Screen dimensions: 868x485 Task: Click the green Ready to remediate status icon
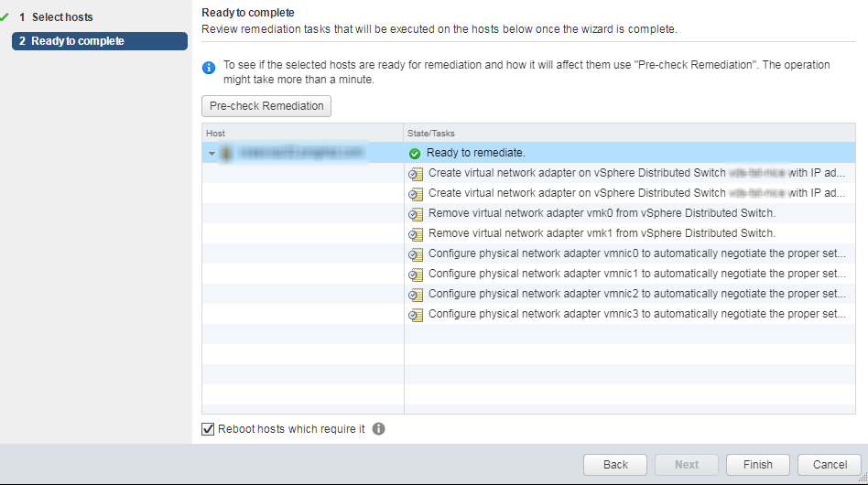point(415,153)
